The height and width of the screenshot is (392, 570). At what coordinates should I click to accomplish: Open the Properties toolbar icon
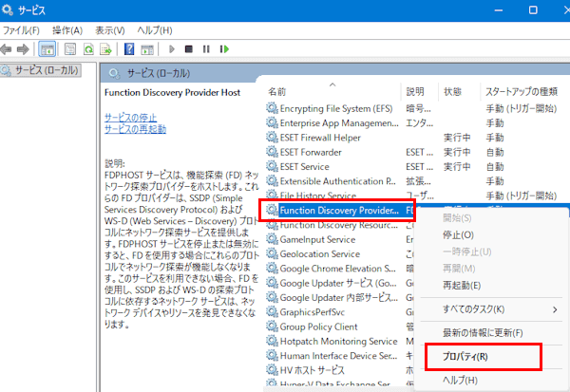click(x=70, y=49)
